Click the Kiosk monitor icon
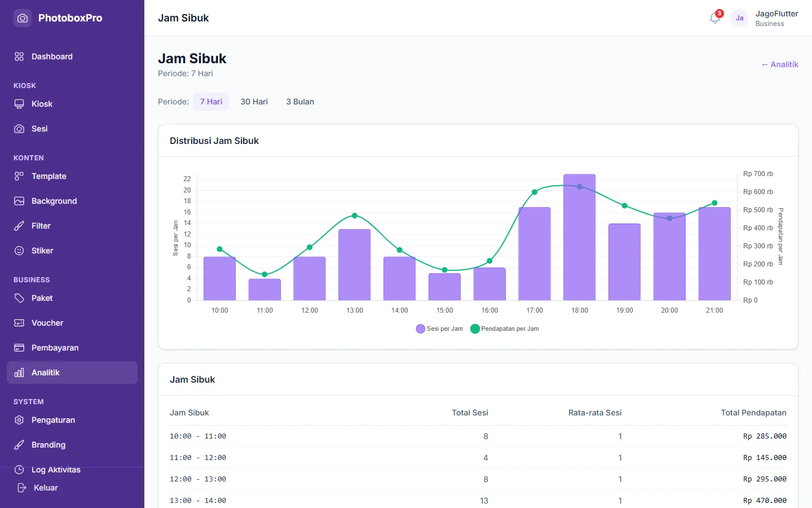 point(19,104)
